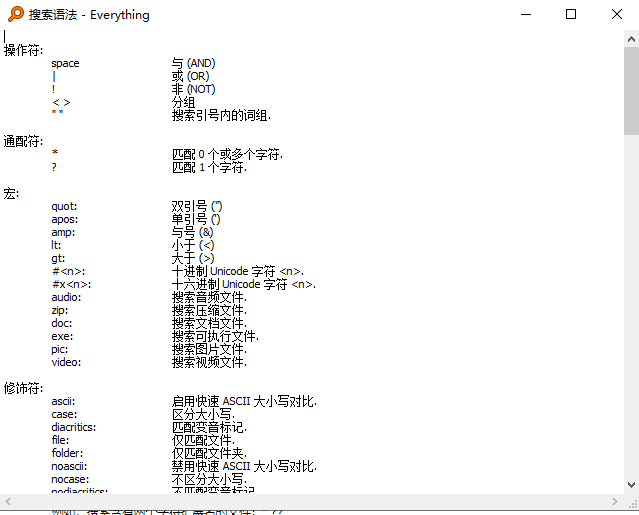Click the exe: macro
The image size is (639, 515).
62,337
